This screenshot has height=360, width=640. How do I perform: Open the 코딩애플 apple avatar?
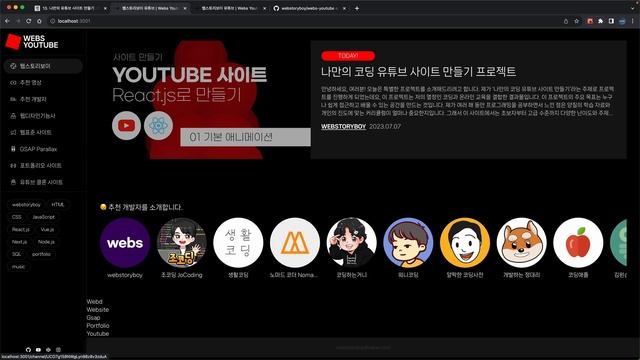point(578,243)
